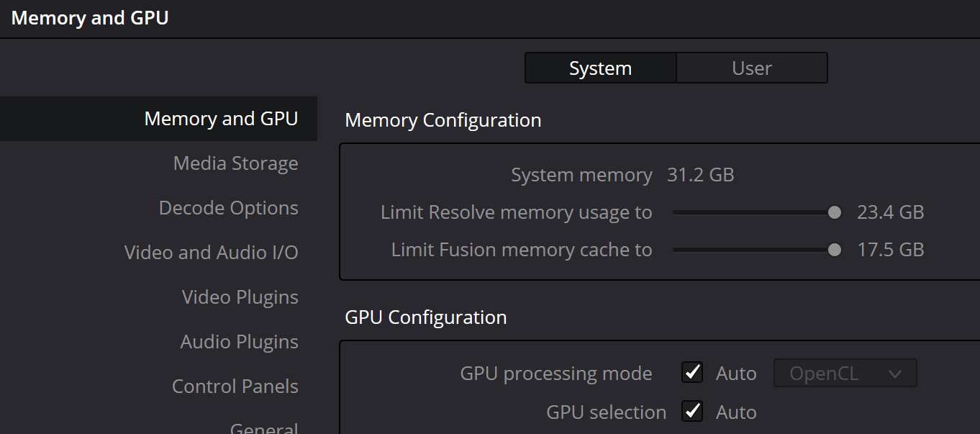980x434 pixels.
Task: Click the OpenCL dropdown chevron arrow
Action: [894, 374]
